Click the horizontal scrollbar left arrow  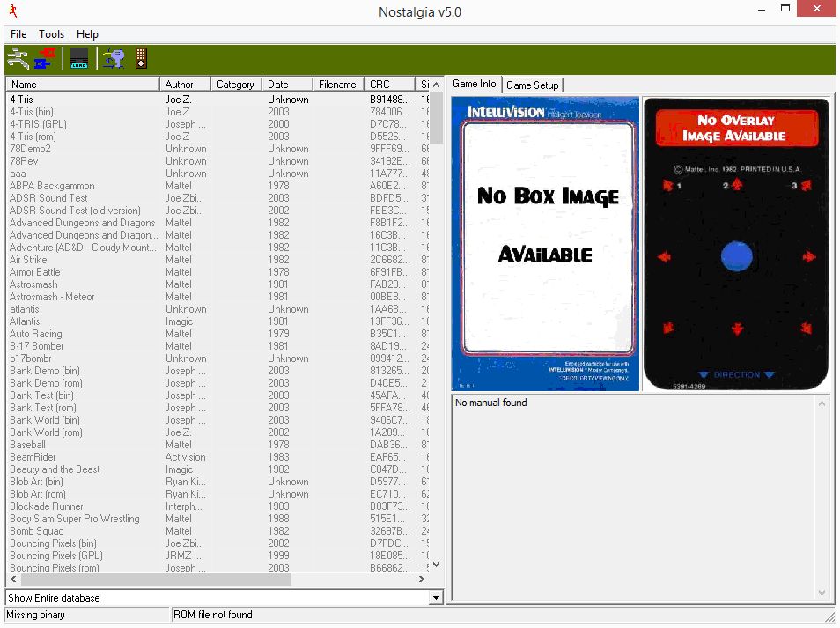(13, 580)
